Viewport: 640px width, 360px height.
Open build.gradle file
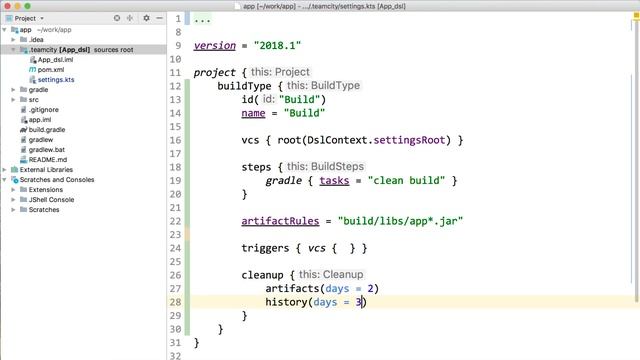coord(47,129)
